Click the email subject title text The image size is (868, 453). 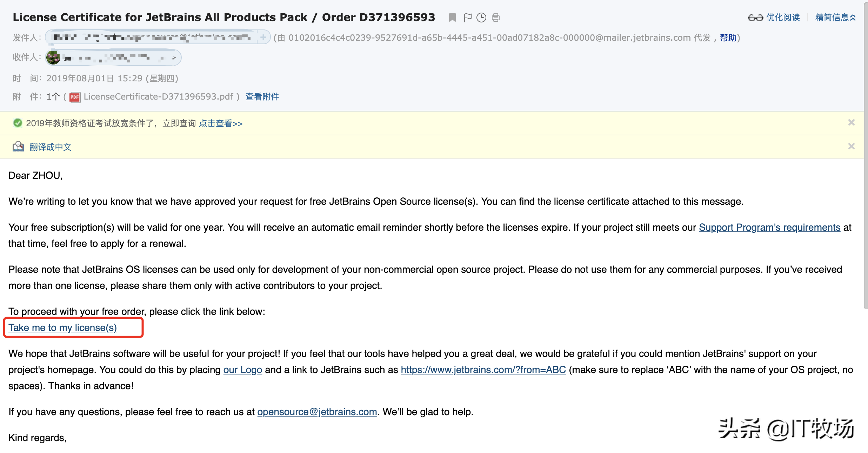(224, 17)
